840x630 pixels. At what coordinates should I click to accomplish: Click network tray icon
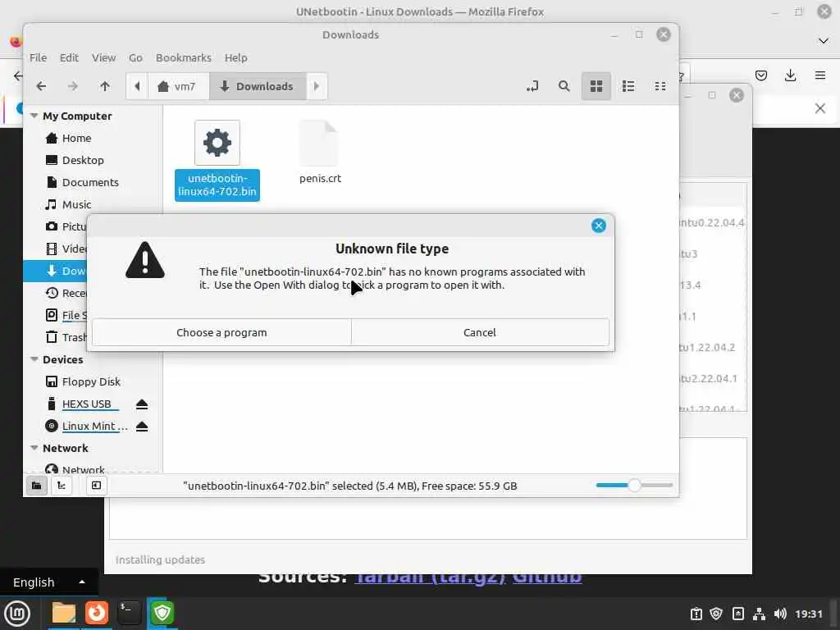(759, 614)
